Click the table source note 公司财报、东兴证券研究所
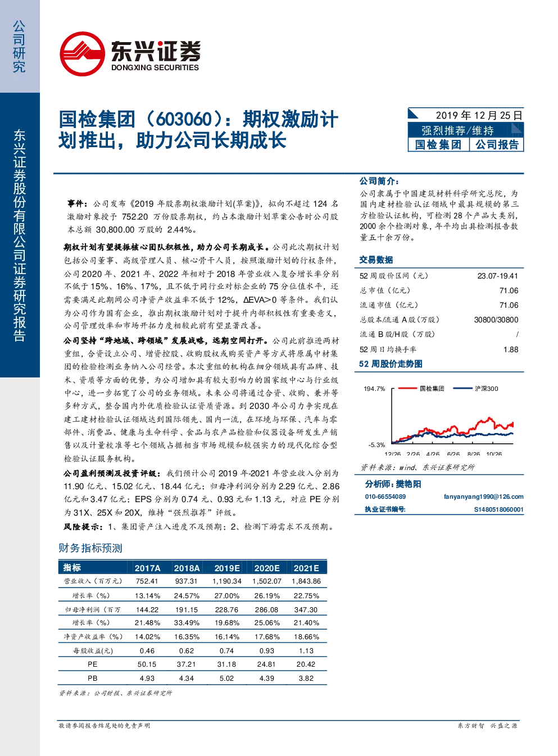Screen dimensions: 558x756 pos(133,693)
